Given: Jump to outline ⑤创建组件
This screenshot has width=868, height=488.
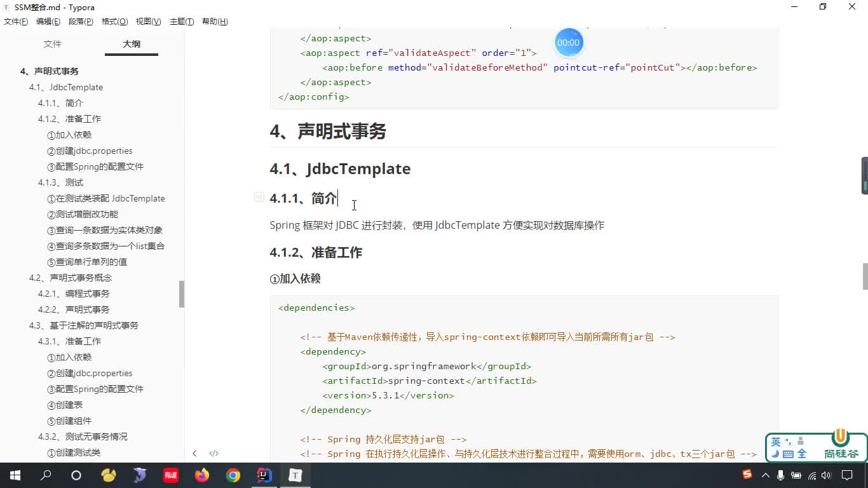Looking at the screenshot, I should click(69, 421).
